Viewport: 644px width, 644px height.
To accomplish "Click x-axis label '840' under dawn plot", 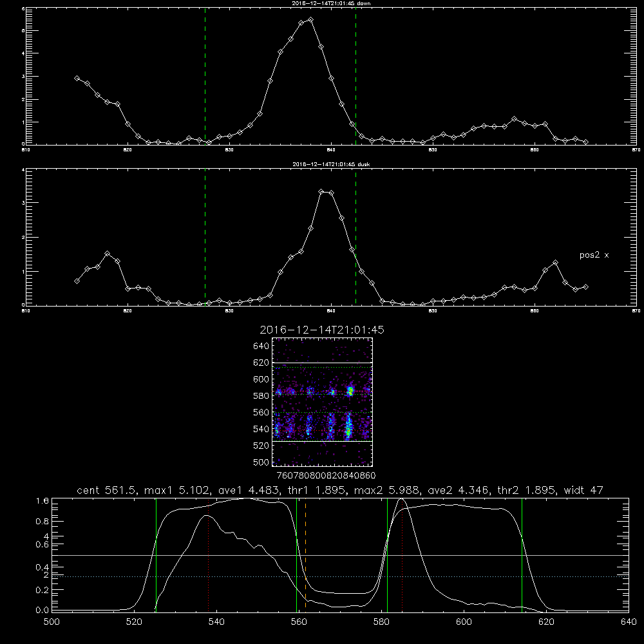I will click(x=331, y=150).
